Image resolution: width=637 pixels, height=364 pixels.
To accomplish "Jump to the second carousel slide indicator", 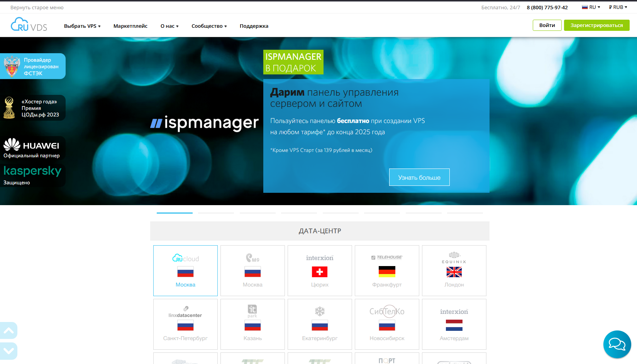I will [x=216, y=213].
